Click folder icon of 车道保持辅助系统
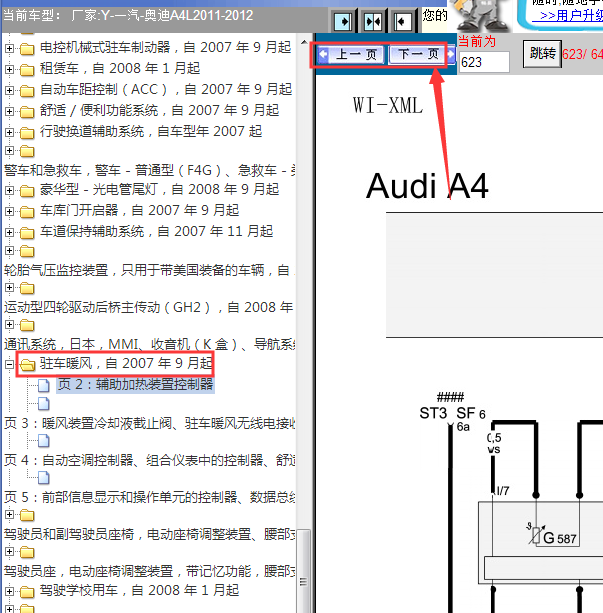The width and height of the screenshot is (603, 613). click(x=27, y=233)
